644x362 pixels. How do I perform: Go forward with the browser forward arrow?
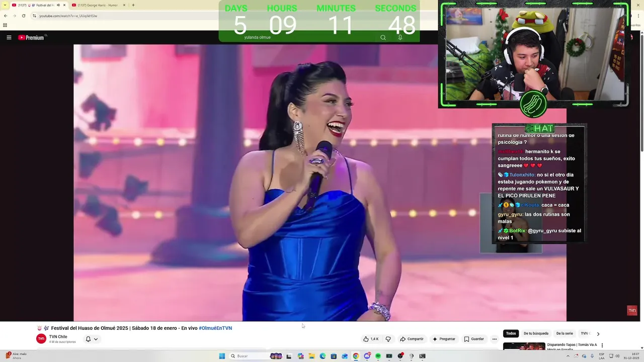pos(14,16)
